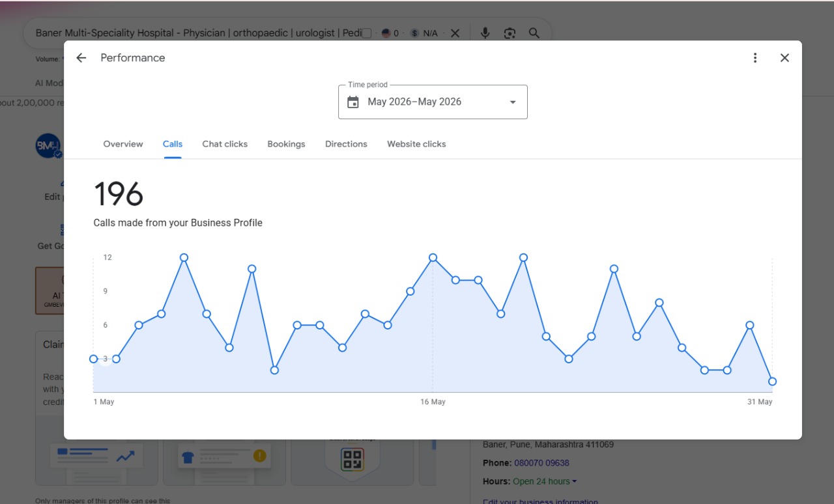This screenshot has height=504, width=834.
Task: Close the Performance dialog
Action: coord(784,58)
